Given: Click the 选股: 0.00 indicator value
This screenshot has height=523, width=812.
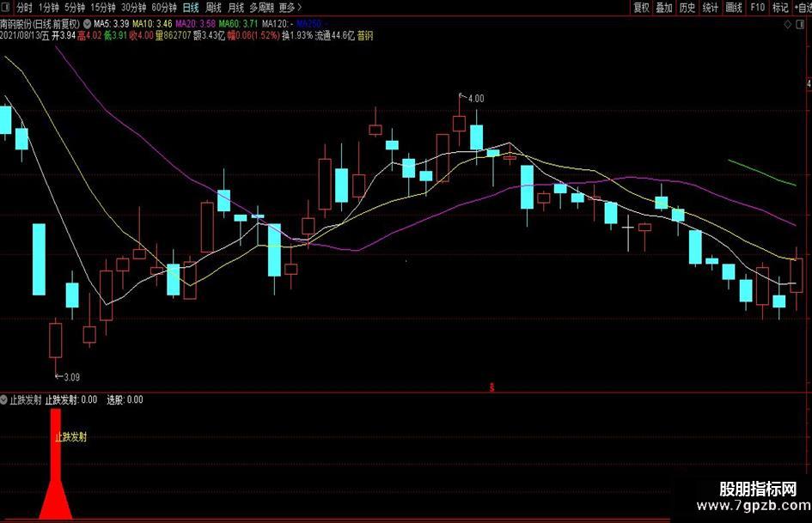Looking at the screenshot, I should [125, 399].
